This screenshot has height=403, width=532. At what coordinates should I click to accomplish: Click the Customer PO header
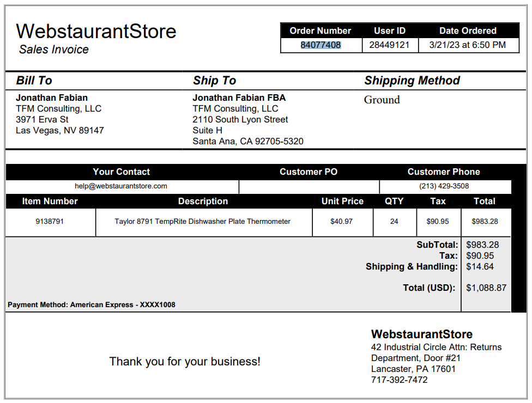coord(309,172)
